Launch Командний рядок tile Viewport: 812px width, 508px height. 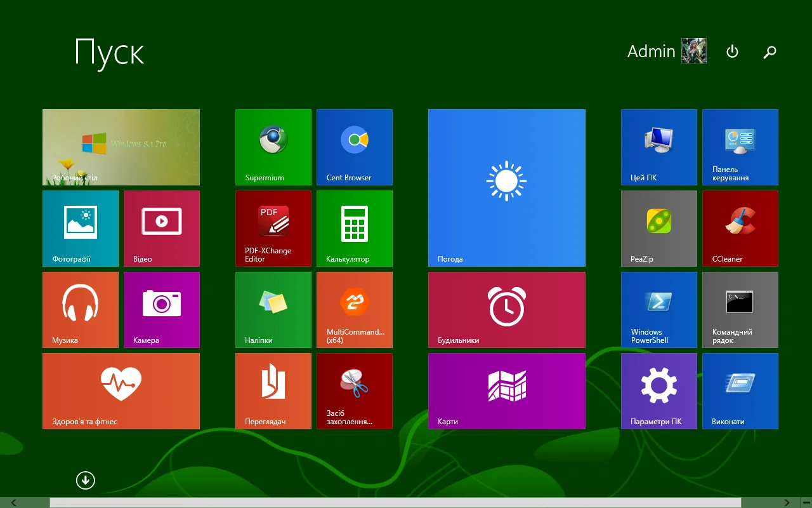point(740,309)
